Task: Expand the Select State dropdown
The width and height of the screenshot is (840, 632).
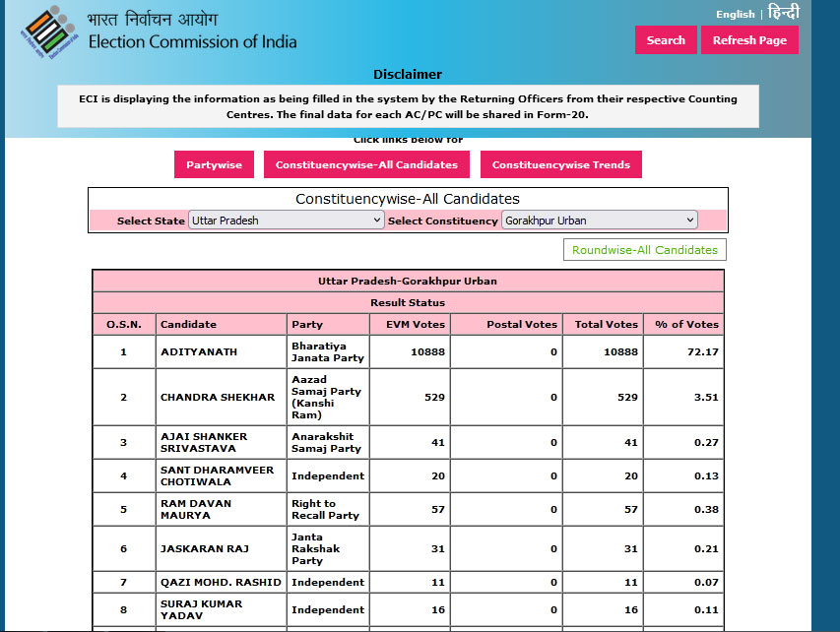Action: (286, 221)
